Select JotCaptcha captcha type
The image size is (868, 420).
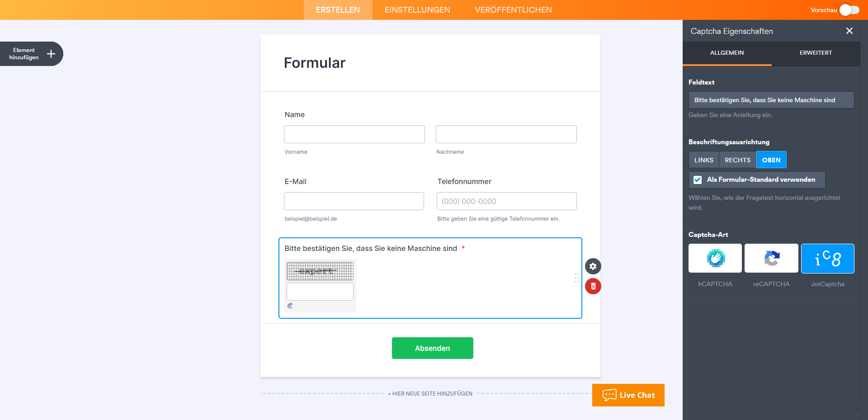827,258
